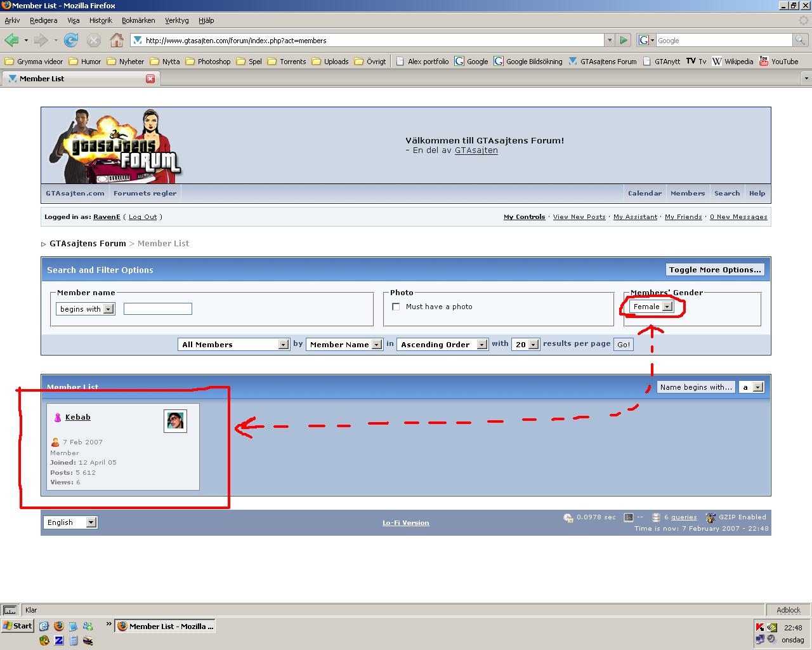
Task: Enable the 'Must have a photo' checkbox
Action: pyautogui.click(x=396, y=307)
